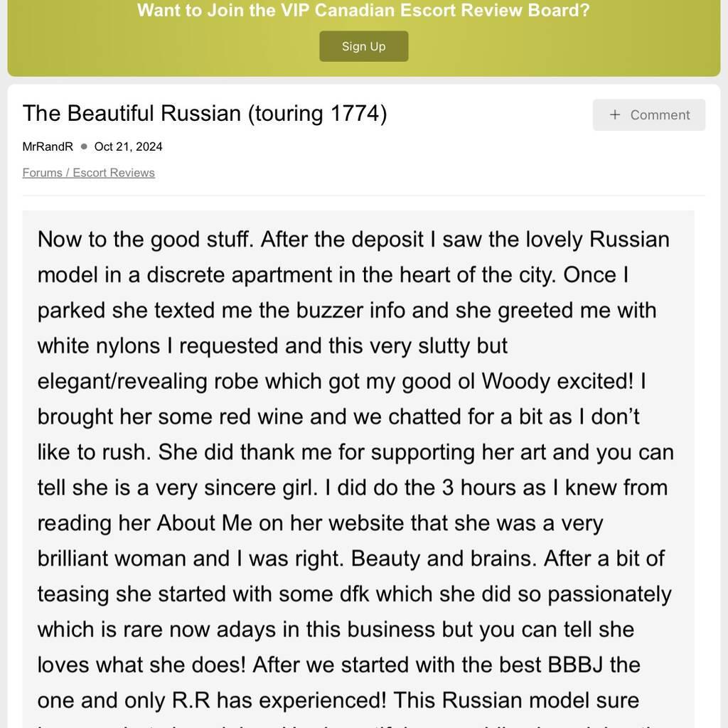Click the Forums breadcrumb link
Viewport: 728px width, 728px height.
[x=42, y=173]
